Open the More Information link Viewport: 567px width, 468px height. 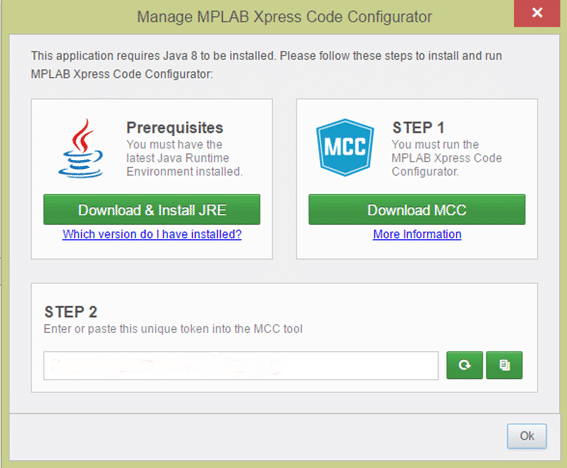417,234
